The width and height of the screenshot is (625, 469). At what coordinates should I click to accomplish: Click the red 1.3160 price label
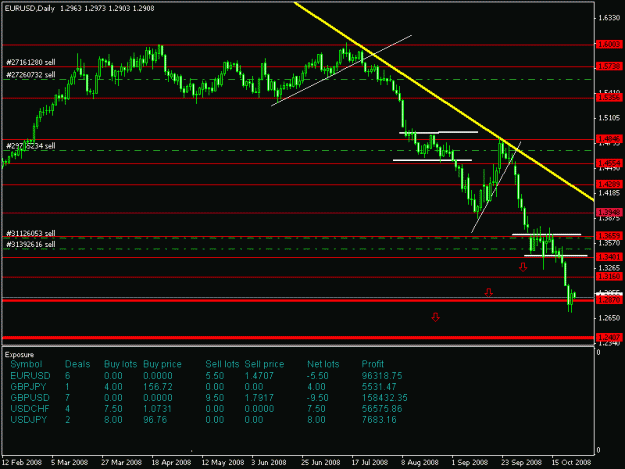tap(609, 277)
